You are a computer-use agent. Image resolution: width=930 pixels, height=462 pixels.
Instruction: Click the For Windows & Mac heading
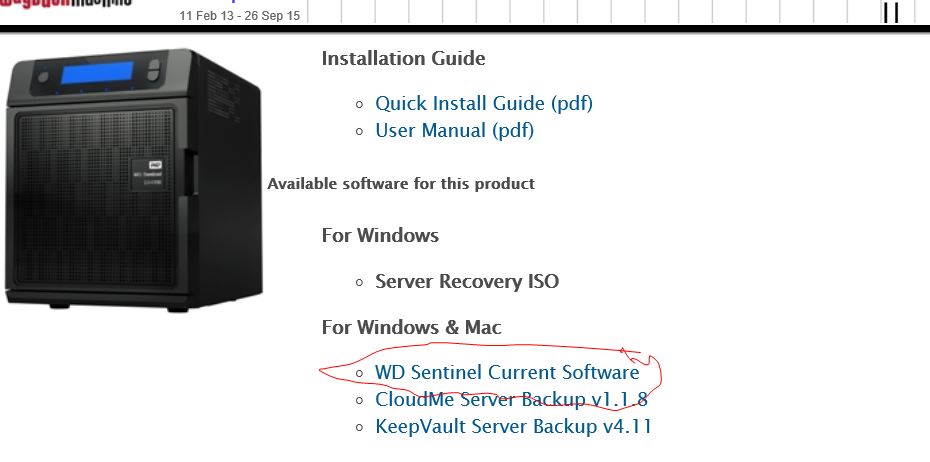tap(411, 327)
